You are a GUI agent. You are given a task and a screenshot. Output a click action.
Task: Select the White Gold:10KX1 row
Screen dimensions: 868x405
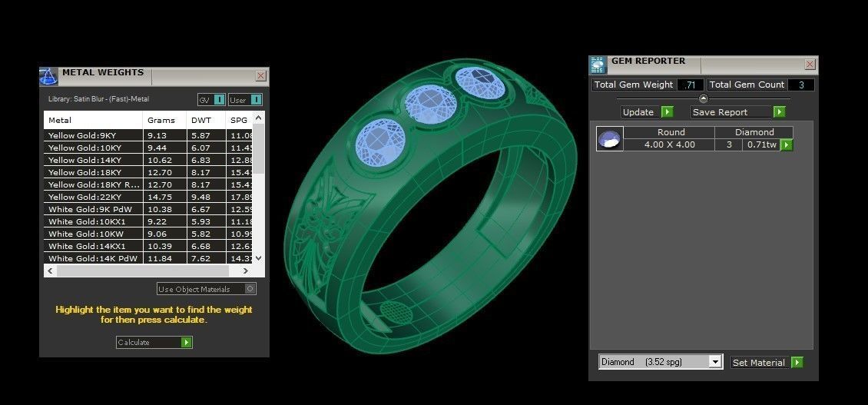coord(147,221)
